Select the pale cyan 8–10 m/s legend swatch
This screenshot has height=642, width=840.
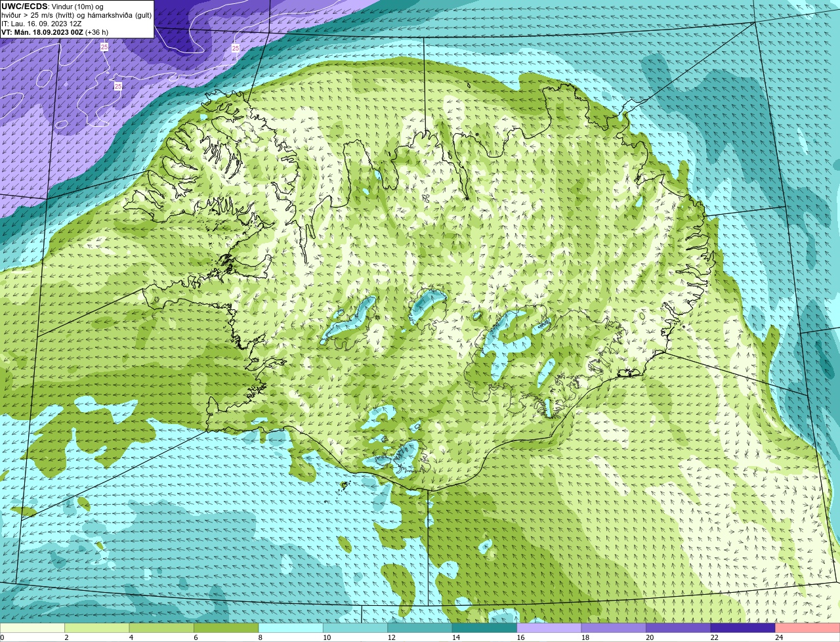[291, 628]
